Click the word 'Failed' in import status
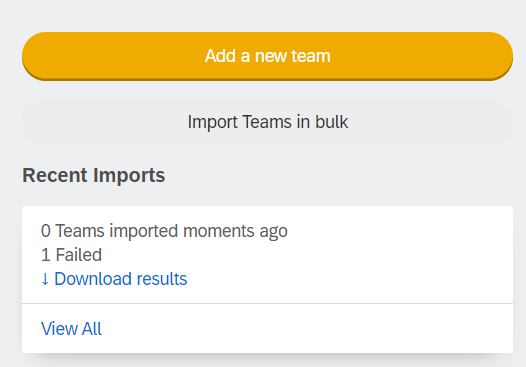Image resolution: width=526 pixels, height=367 pixels. pos(78,255)
